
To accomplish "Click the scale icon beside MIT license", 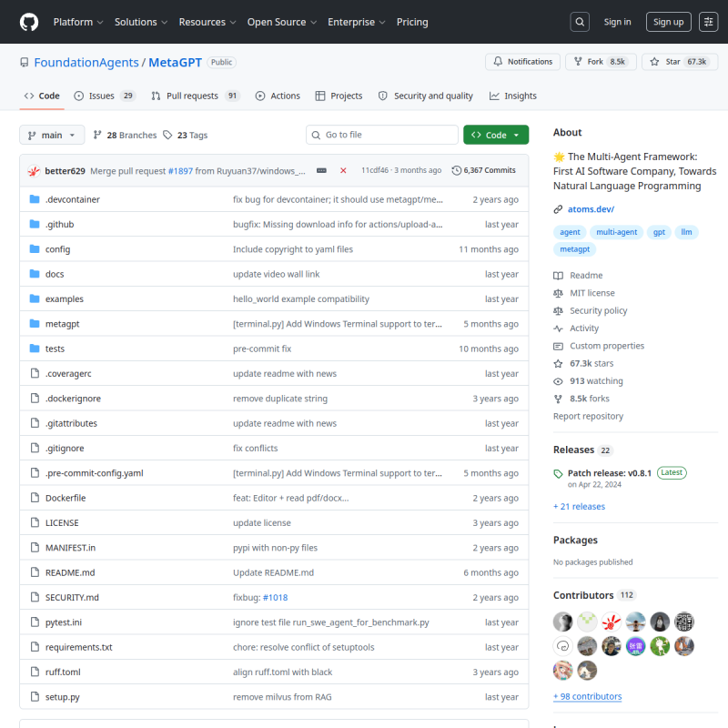I will click(558, 293).
